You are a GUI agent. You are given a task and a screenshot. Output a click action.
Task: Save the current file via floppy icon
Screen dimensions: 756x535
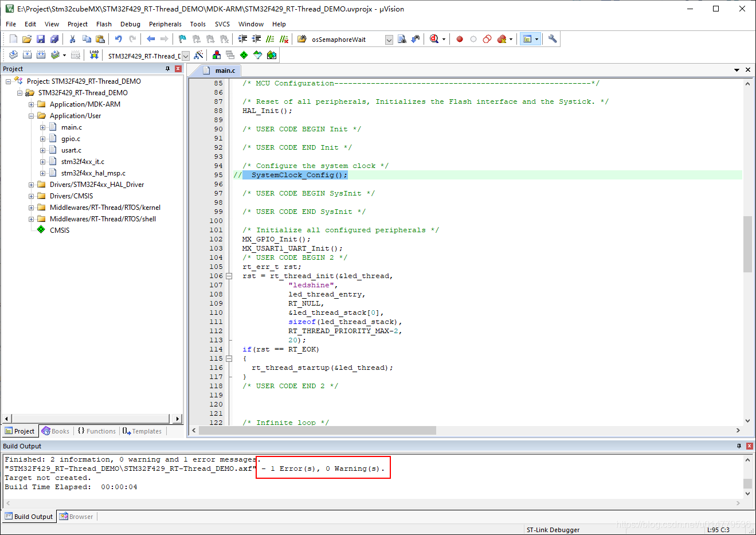[x=41, y=39]
